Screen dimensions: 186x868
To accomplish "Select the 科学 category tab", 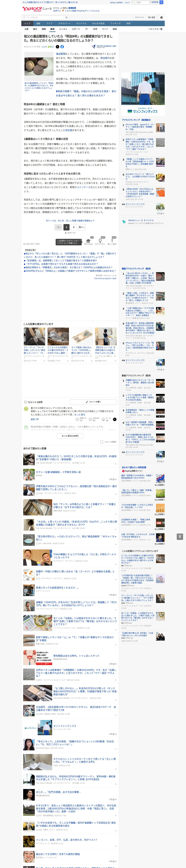I will coord(95,29).
